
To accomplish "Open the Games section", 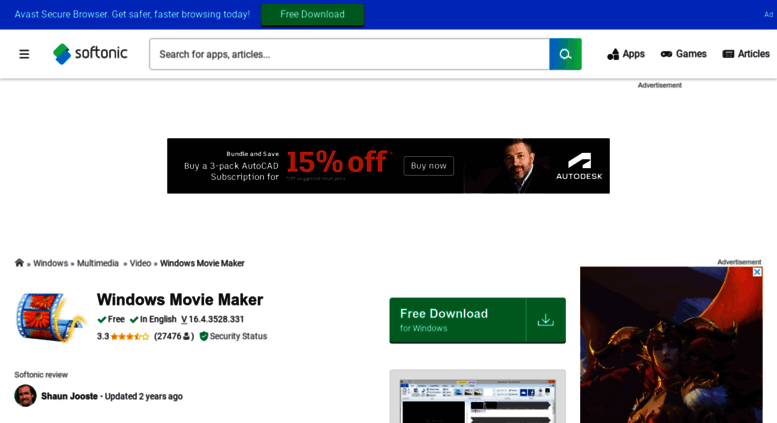I will pos(683,54).
